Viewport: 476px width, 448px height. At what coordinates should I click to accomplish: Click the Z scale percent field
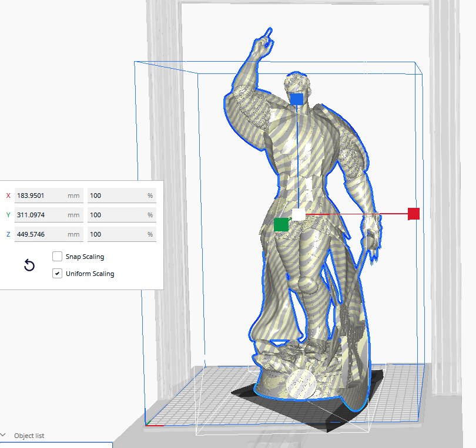tap(122, 234)
